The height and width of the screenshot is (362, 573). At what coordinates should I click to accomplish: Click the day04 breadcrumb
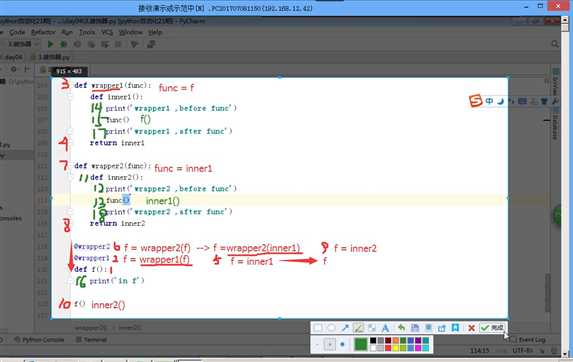click(x=13, y=57)
